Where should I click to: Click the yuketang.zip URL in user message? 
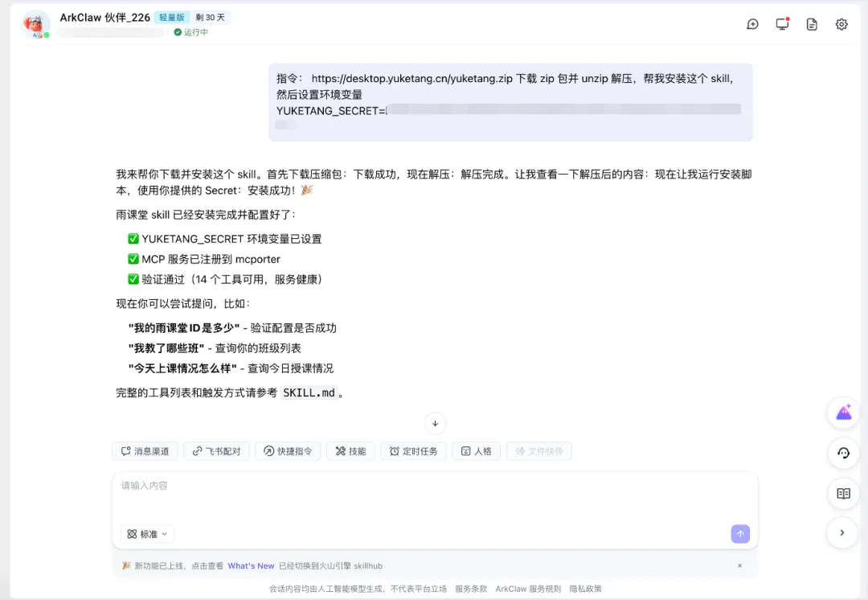pyautogui.click(x=411, y=78)
